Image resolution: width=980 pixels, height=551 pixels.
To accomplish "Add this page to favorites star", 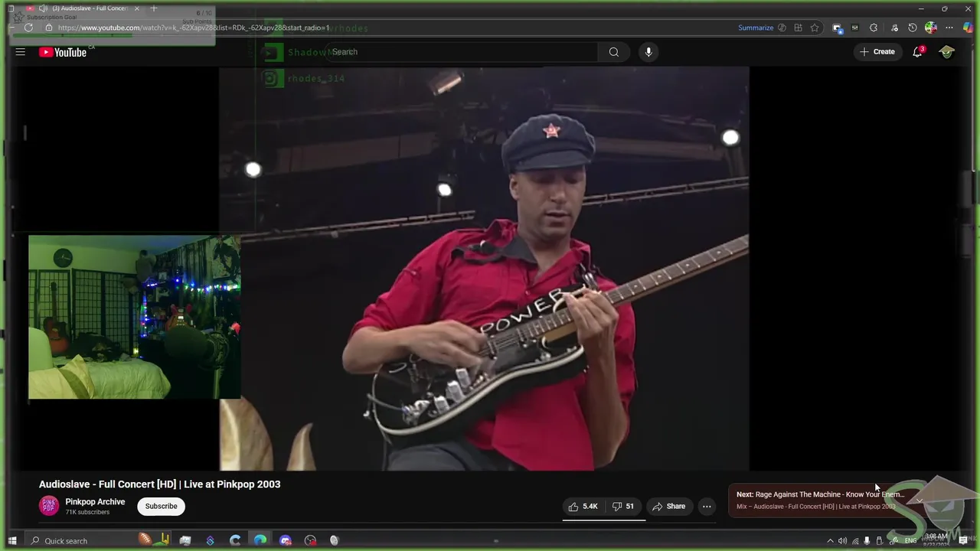I will pos(815,28).
